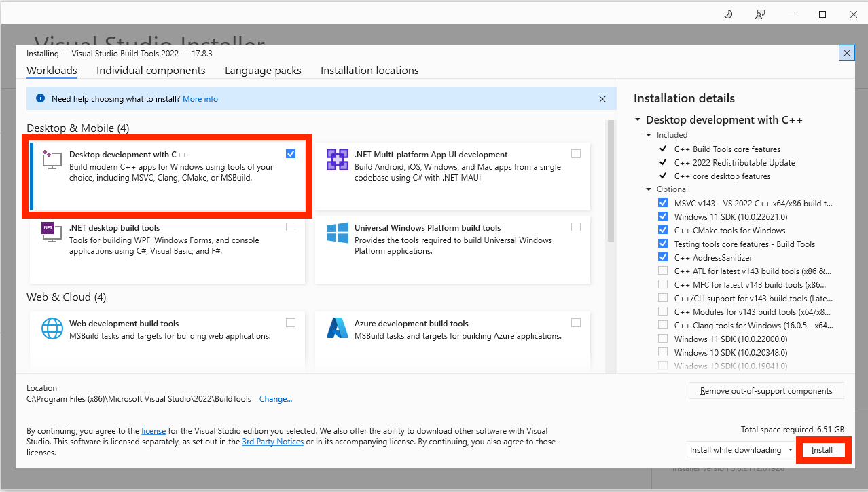This screenshot has height=492, width=868.
Task: Click the feedback icon in title bar
Action: (x=760, y=14)
